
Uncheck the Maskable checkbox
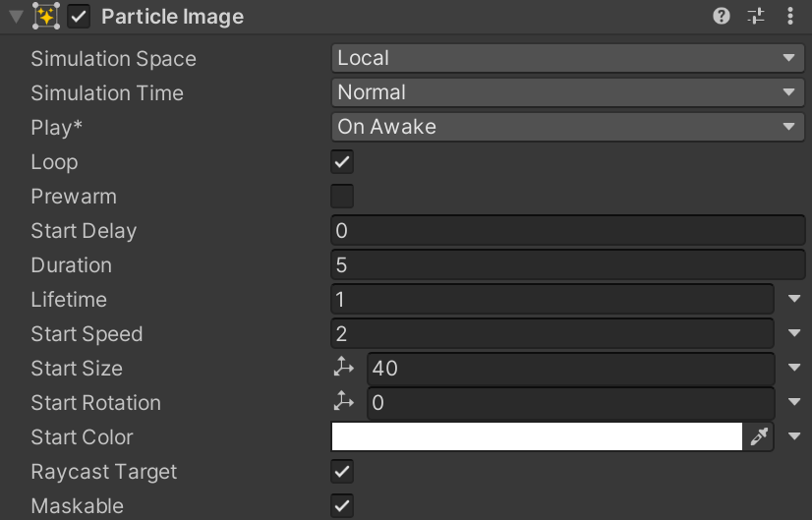pyautogui.click(x=342, y=505)
